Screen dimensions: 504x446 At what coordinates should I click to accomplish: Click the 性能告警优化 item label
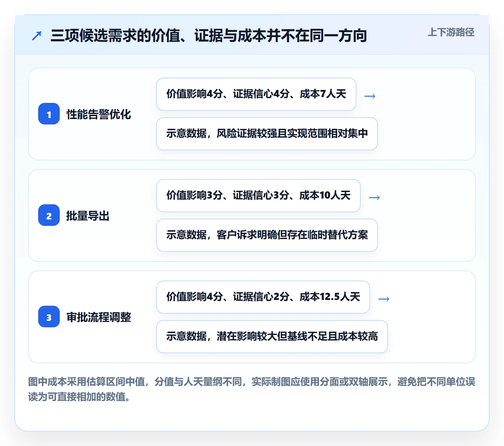[99, 114]
